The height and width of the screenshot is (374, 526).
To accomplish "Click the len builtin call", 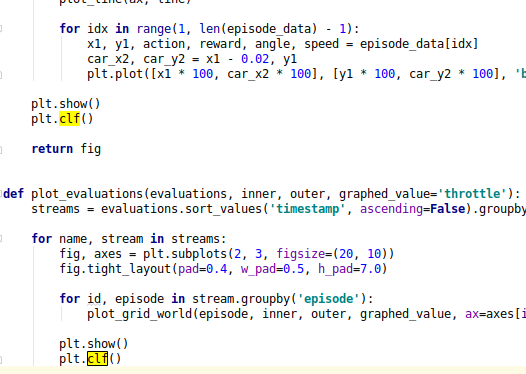I will [210, 29].
